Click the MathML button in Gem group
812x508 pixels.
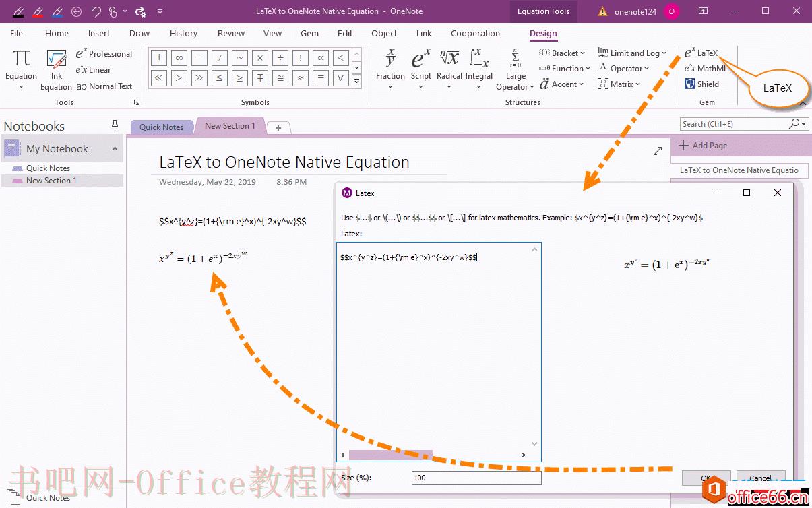coord(706,69)
